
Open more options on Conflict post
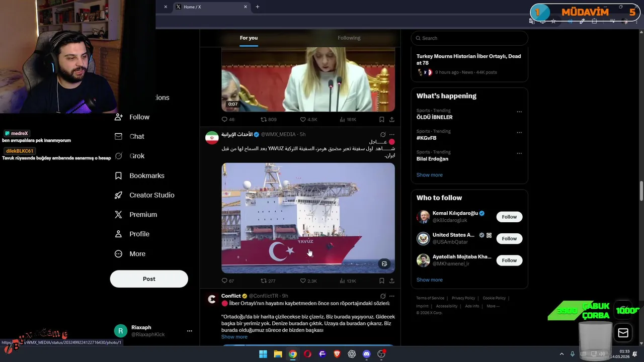(392, 296)
